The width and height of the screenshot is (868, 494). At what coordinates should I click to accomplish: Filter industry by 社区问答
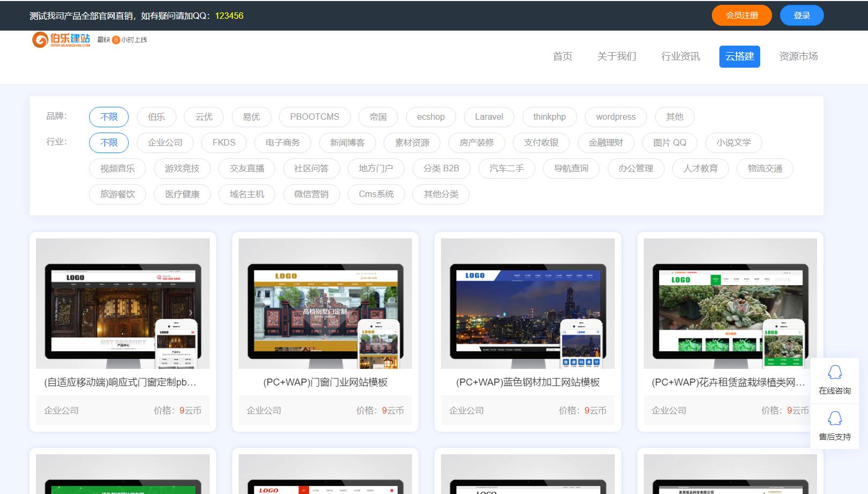pos(311,168)
